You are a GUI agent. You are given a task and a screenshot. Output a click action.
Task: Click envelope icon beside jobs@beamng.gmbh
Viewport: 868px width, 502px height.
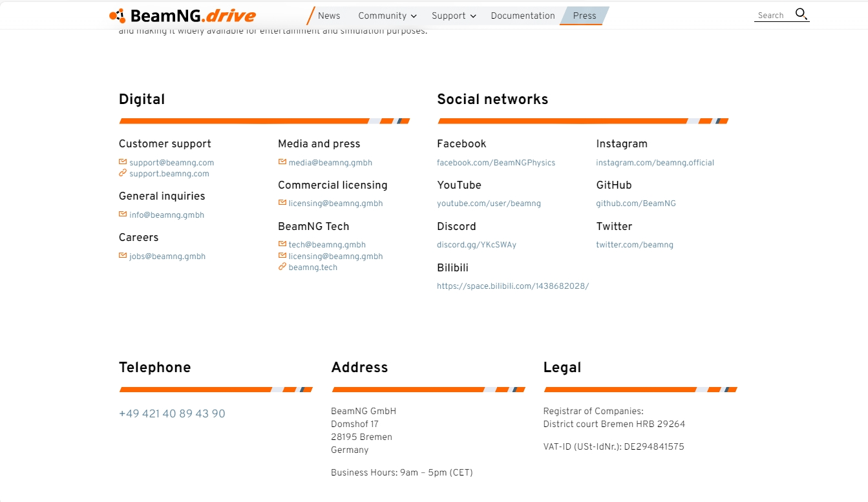tap(123, 256)
